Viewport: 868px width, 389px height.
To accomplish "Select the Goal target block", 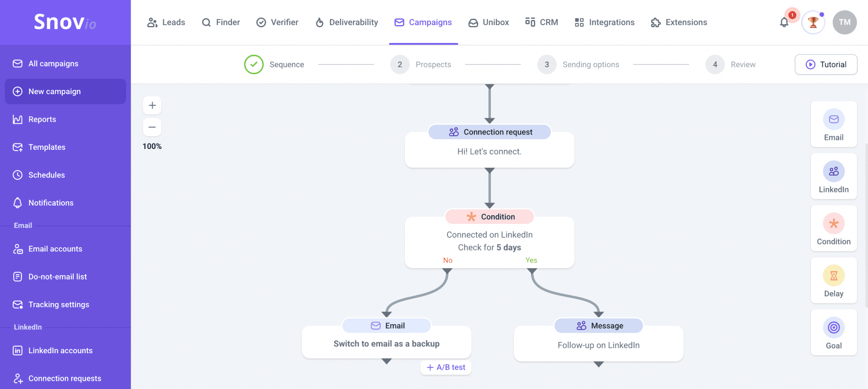I will point(833,328).
